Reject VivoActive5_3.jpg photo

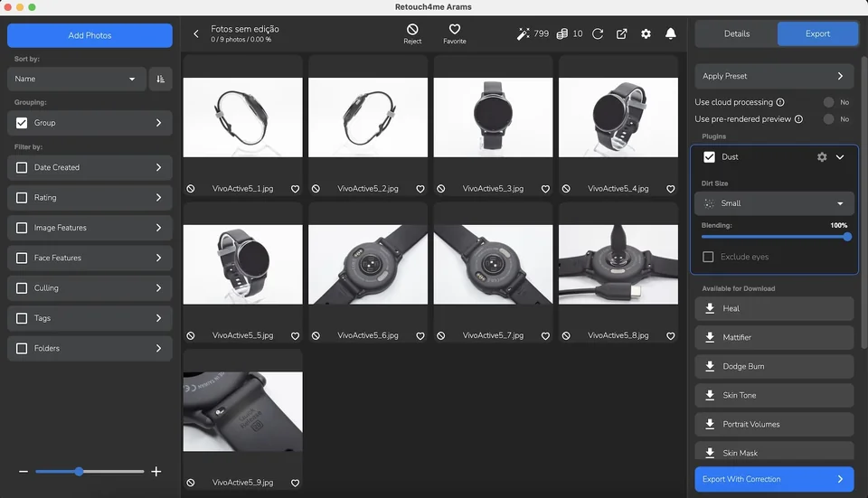tap(440, 189)
